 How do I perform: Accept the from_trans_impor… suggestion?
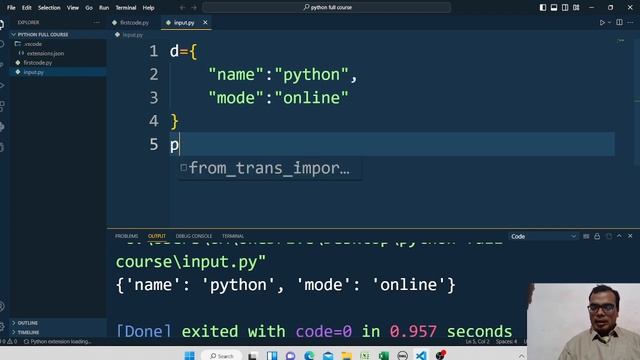tap(269, 168)
